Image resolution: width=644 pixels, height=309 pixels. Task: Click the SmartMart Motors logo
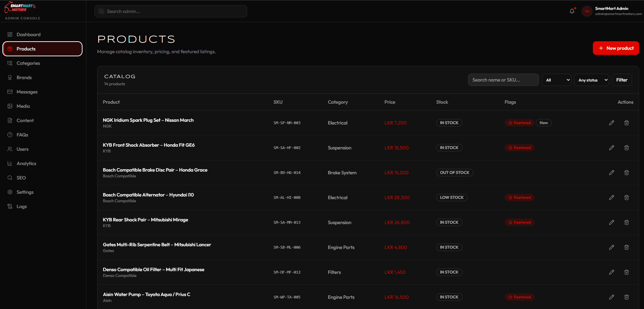pyautogui.click(x=20, y=8)
